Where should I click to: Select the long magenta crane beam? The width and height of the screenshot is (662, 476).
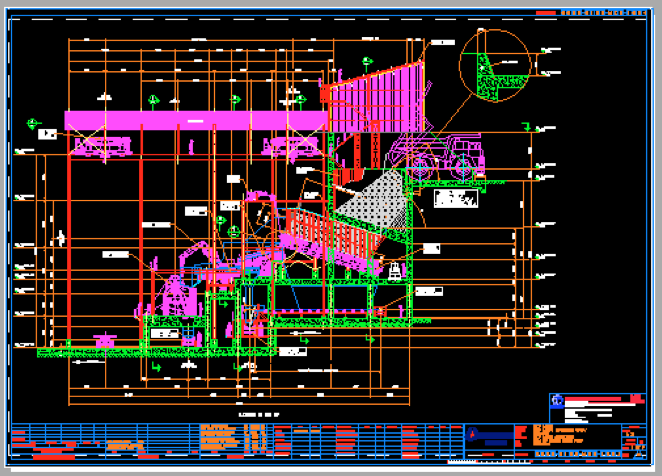tap(195, 120)
